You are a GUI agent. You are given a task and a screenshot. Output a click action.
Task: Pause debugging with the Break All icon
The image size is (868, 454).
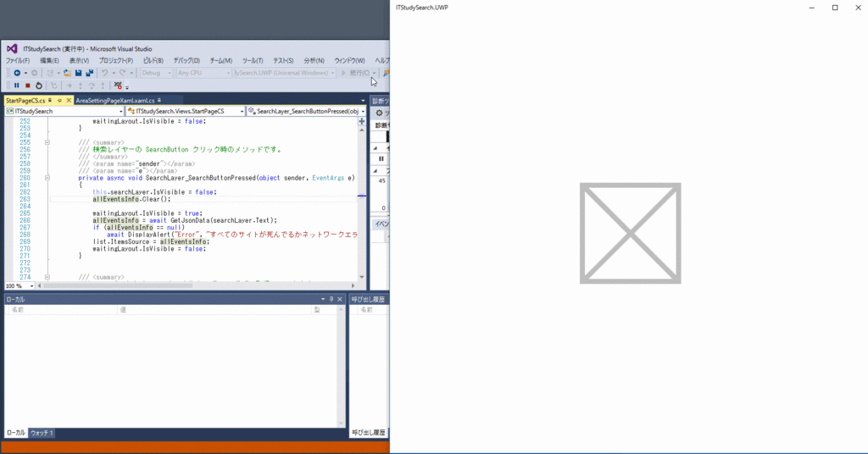click(17, 86)
